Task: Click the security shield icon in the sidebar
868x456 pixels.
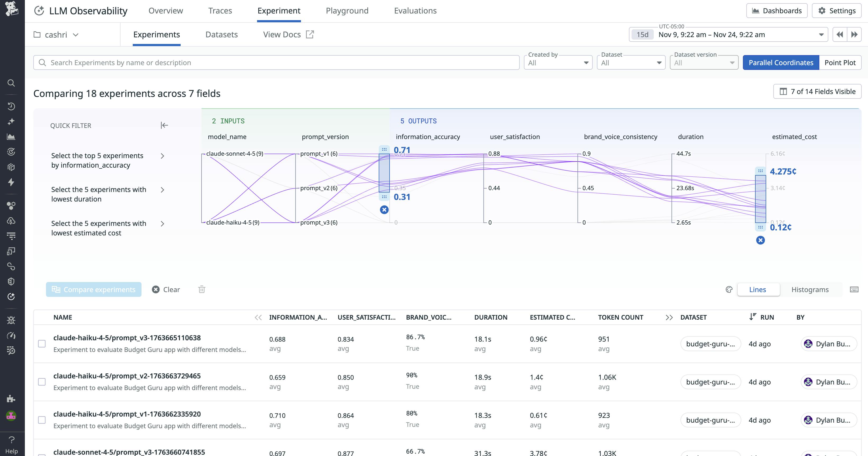Action: [11, 281]
